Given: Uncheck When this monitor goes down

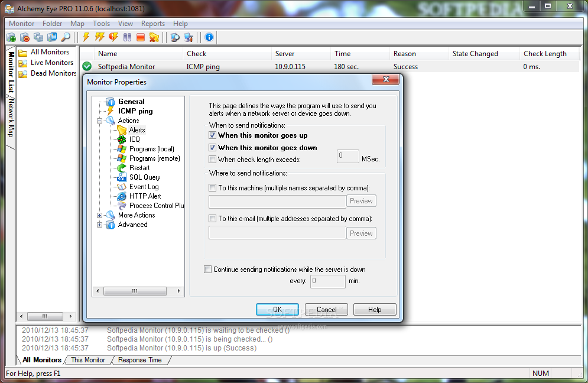Looking at the screenshot, I should coord(212,147).
